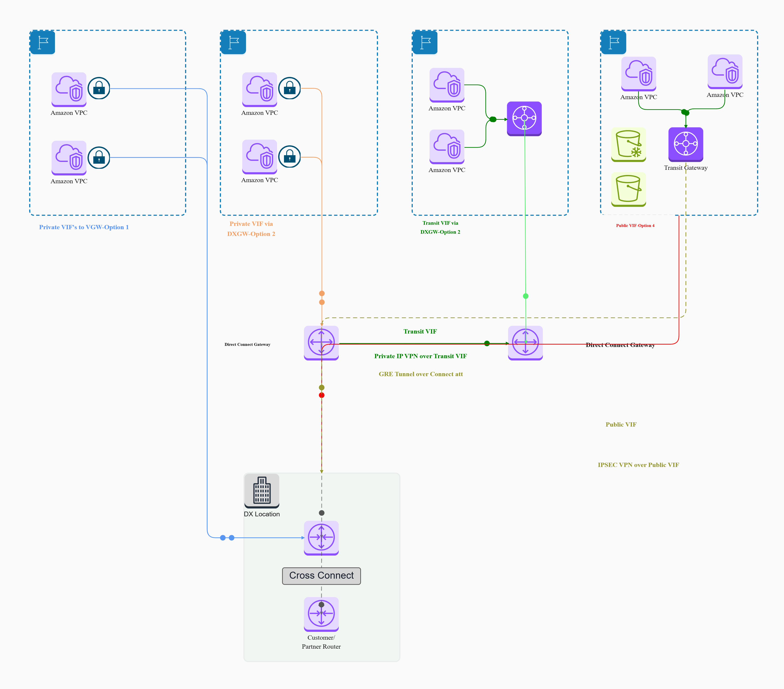Click lower Amazon VPC icon in green Transit VIF group
Viewport: 784px width, 689px height.
coord(447,147)
